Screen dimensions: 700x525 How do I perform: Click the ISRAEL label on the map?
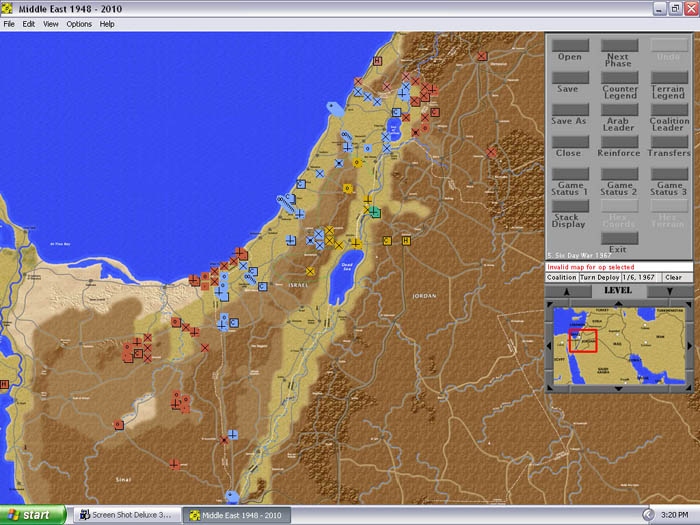pyautogui.click(x=298, y=285)
